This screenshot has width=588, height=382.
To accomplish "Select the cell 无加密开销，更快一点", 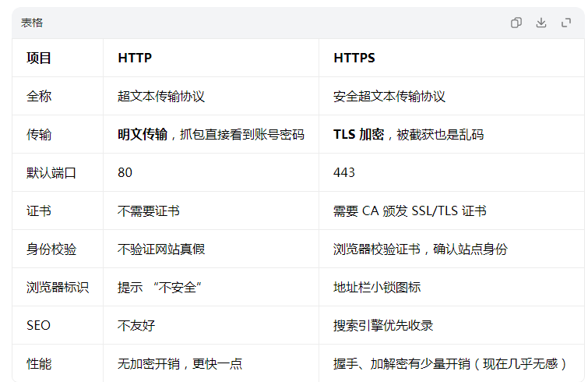I will (180, 364).
